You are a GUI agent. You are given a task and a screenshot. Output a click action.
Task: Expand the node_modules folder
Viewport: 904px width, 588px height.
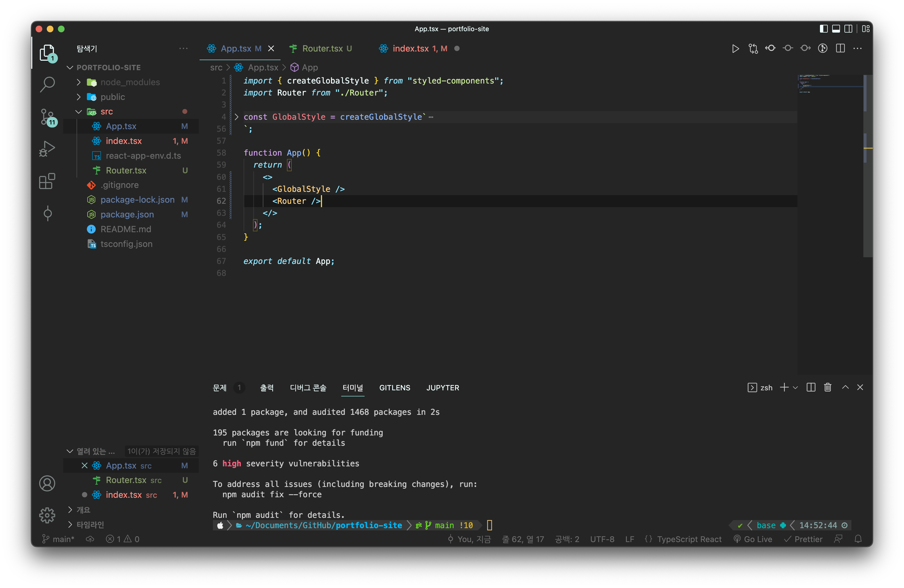(78, 82)
